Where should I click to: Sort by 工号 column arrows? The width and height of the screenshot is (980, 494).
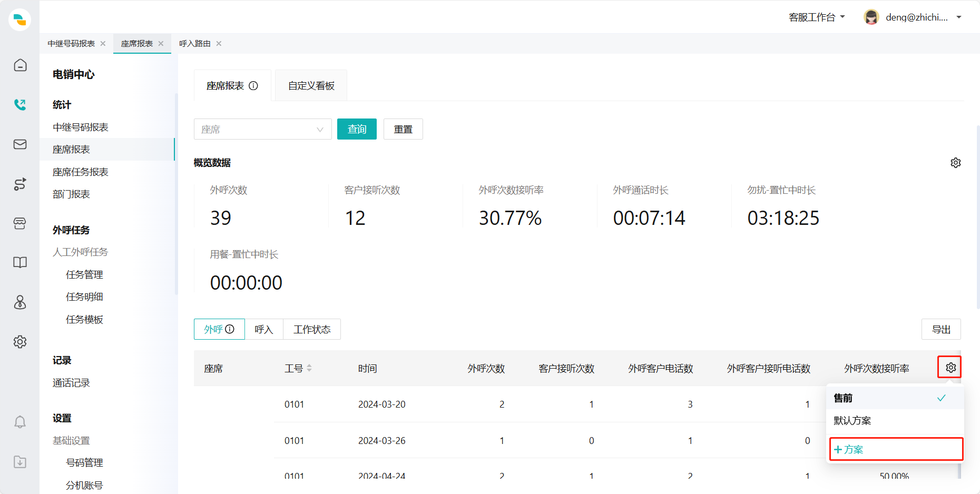pos(309,368)
